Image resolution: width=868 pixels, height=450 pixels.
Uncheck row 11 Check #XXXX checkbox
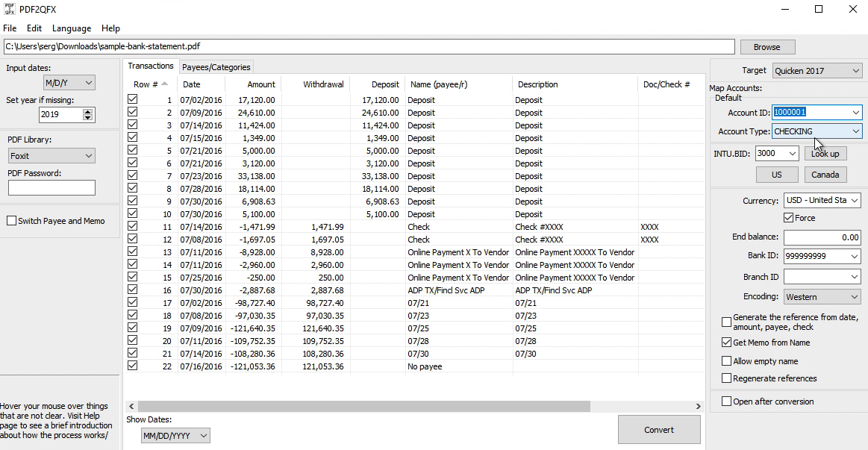click(132, 226)
